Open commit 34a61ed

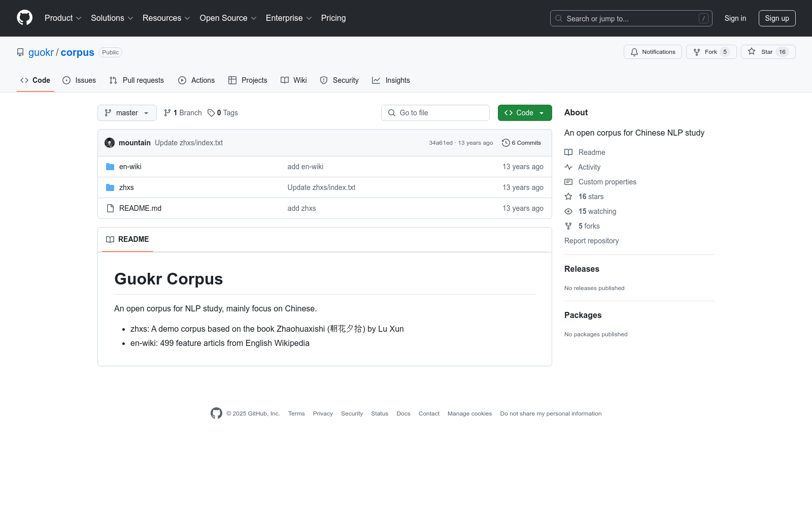pyautogui.click(x=441, y=143)
